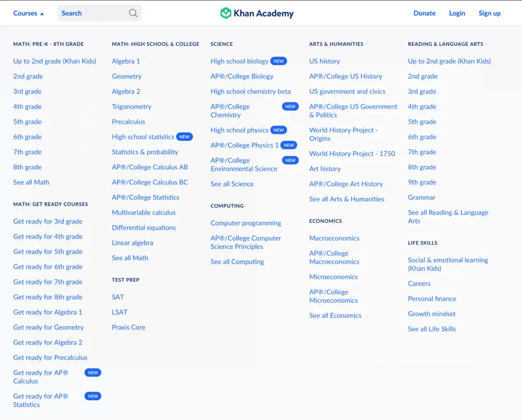522x420 pixels.
Task: Open the Algebra 1 course
Action: [x=126, y=61]
